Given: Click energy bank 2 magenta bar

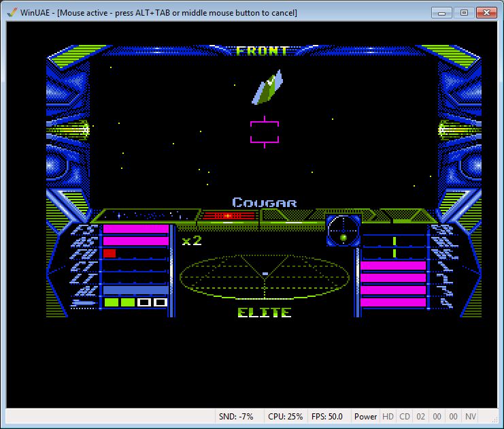Looking at the screenshot, I should click(393, 278).
